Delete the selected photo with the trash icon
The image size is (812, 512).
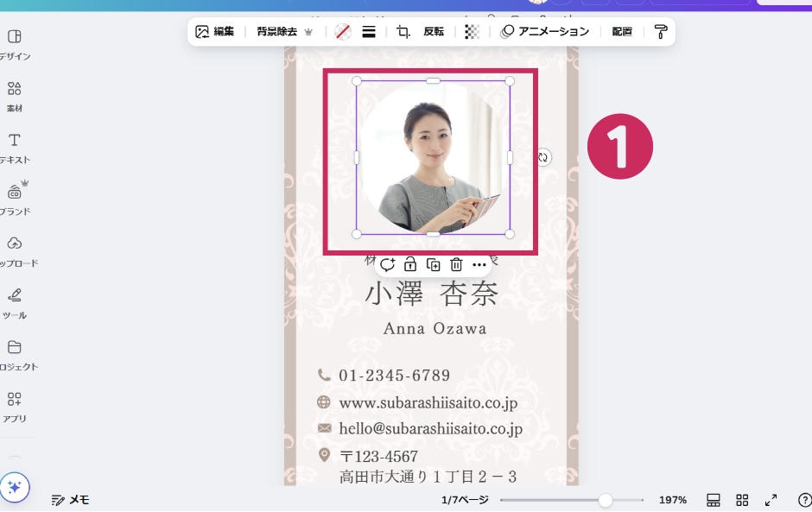pos(456,265)
